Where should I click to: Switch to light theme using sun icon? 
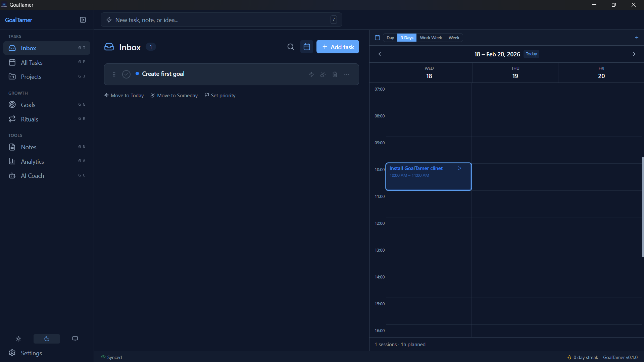pyautogui.click(x=18, y=339)
